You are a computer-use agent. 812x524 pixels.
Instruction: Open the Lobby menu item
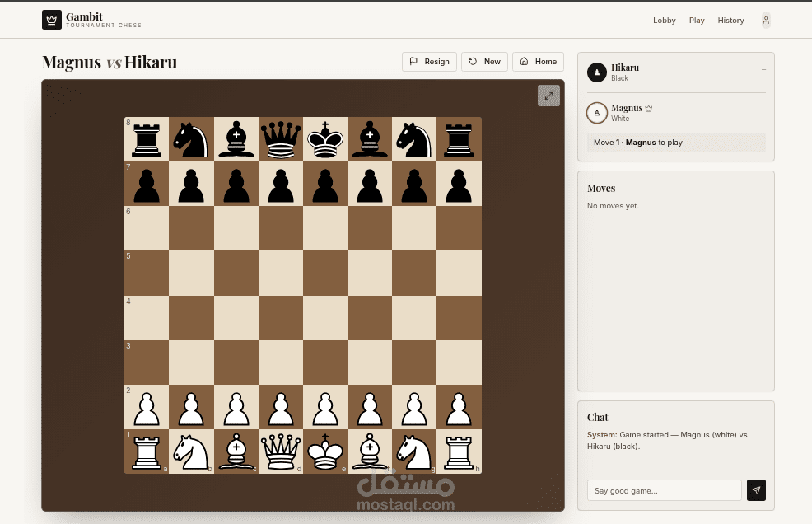pos(665,20)
